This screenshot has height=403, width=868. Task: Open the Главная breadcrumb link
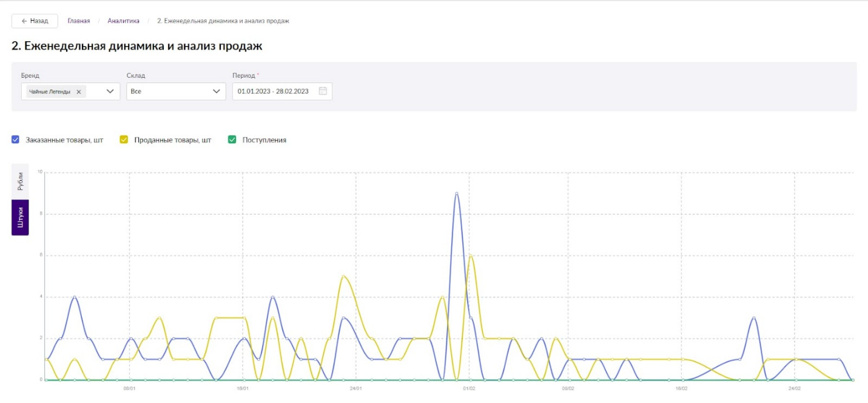79,21
